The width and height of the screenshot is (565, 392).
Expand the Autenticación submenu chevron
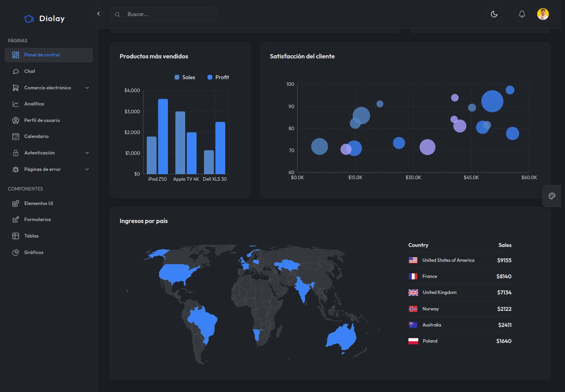click(87, 153)
